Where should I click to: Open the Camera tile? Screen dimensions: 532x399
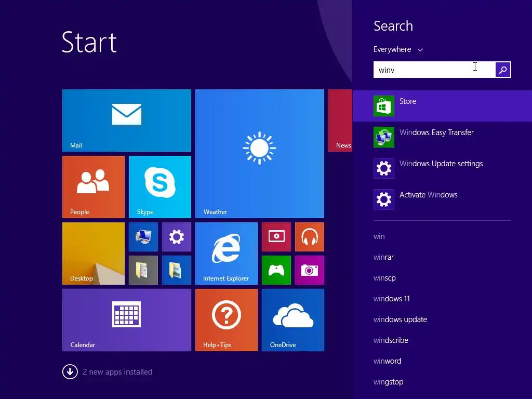(310, 270)
